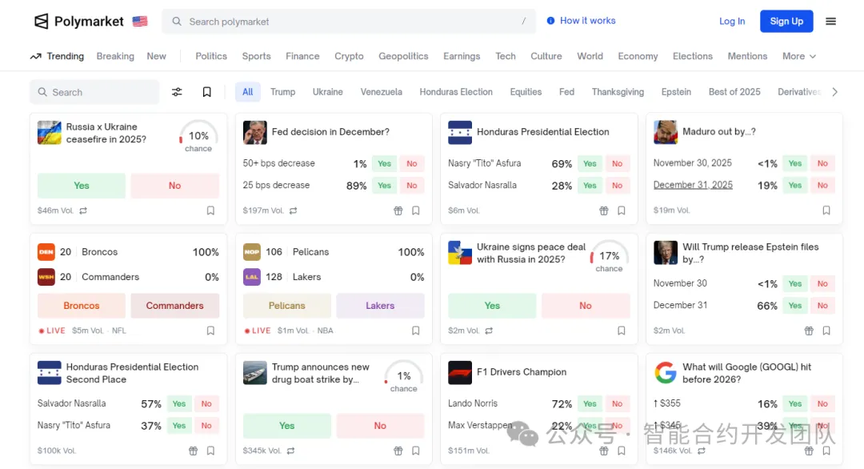This screenshot has height=469, width=864.
Task: Buy Yes on Google hitting $355
Action: click(795, 403)
